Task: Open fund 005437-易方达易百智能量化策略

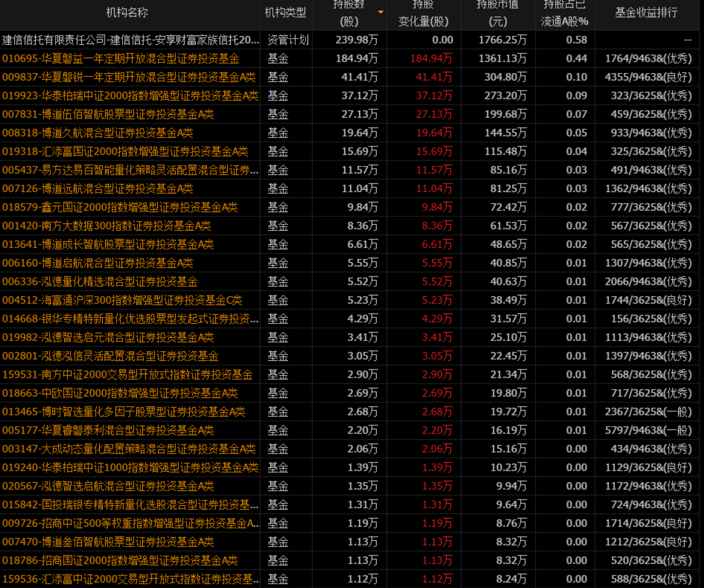Action: [x=130, y=170]
